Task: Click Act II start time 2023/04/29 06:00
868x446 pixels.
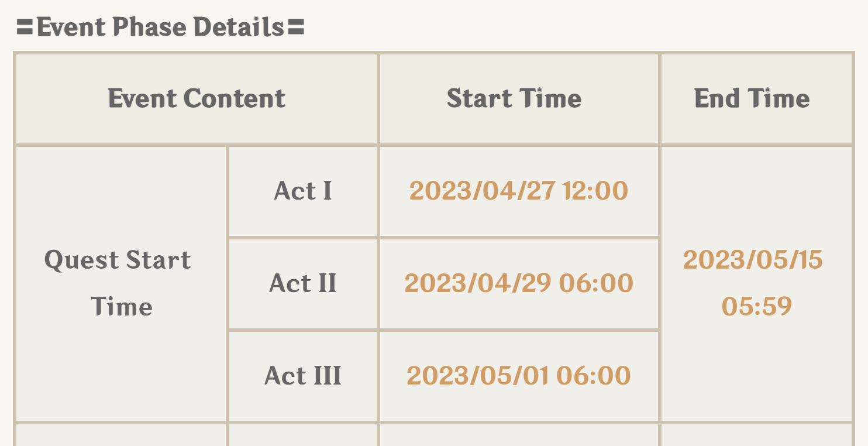Action: pos(519,283)
